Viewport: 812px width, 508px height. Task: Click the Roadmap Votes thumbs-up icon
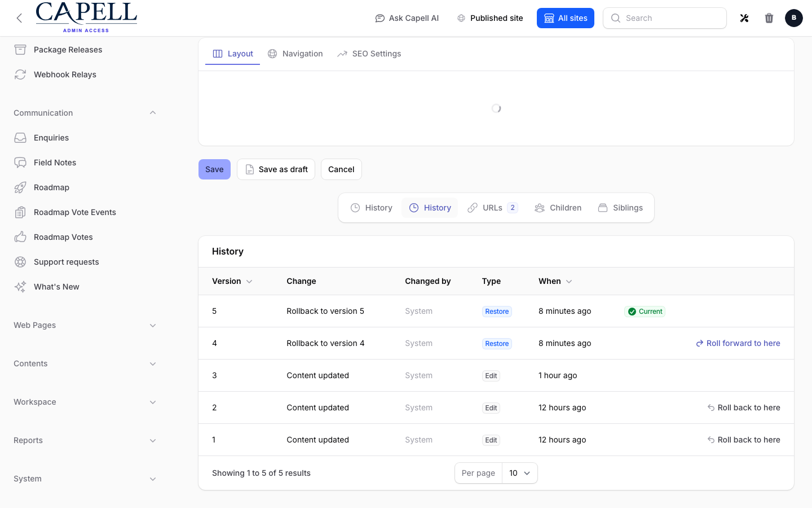point(20,237)
